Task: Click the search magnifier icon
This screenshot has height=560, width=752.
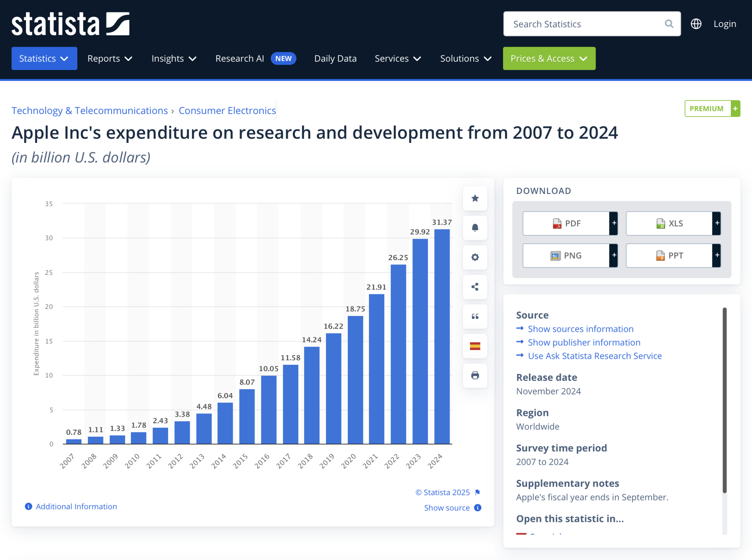Action: pyautogui.click(x=669, y=24)
